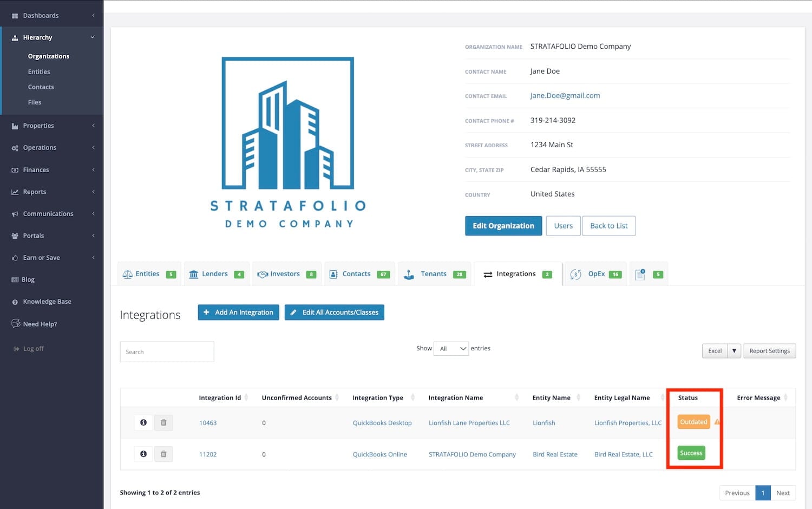Click the info icon for integration 10463
Image resolution: width=812 pixels, height=509 pixels.
pyautogui.click(x=143, y=422)
